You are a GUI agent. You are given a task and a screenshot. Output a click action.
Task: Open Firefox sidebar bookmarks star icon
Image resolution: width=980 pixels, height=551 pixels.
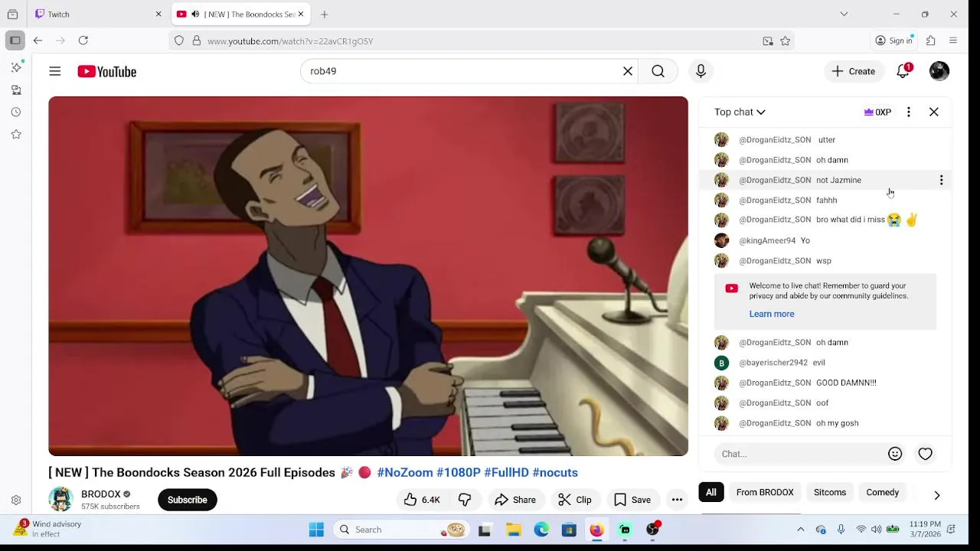click(x=16, y=134)
